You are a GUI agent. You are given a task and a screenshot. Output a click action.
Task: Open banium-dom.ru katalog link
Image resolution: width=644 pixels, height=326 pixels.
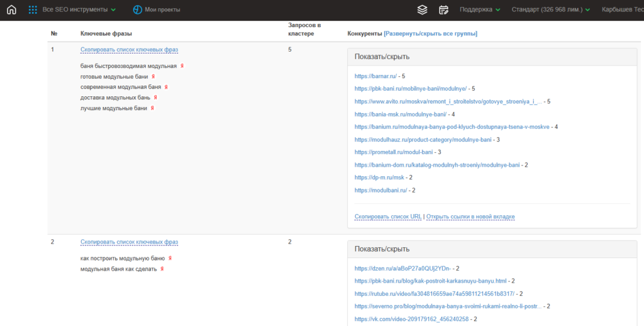[x=437, y=165]
